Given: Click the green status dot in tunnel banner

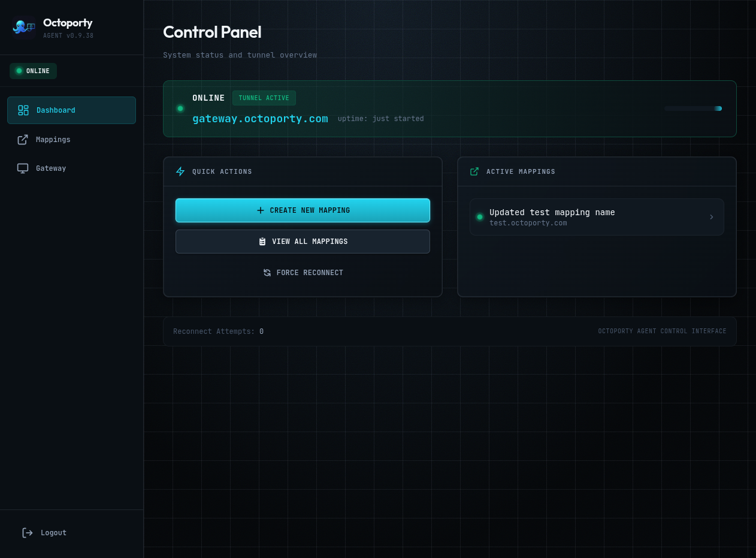Looking at the screenshot, I should (180, 108).
